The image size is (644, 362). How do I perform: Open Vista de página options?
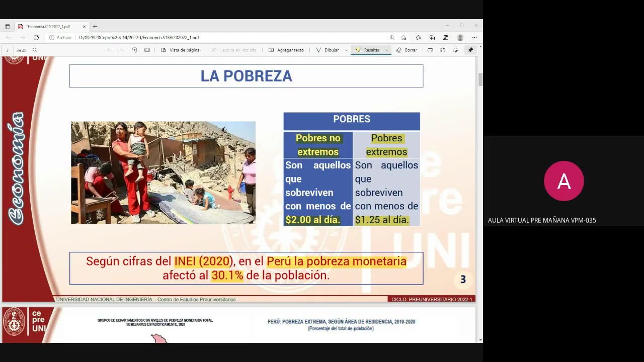(180, 50)
